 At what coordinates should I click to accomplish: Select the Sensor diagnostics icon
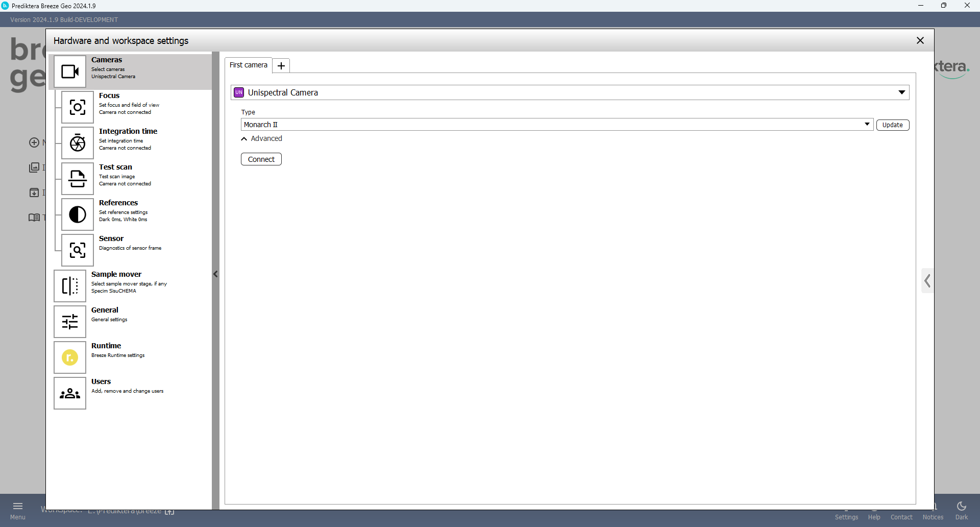(78, 250)
